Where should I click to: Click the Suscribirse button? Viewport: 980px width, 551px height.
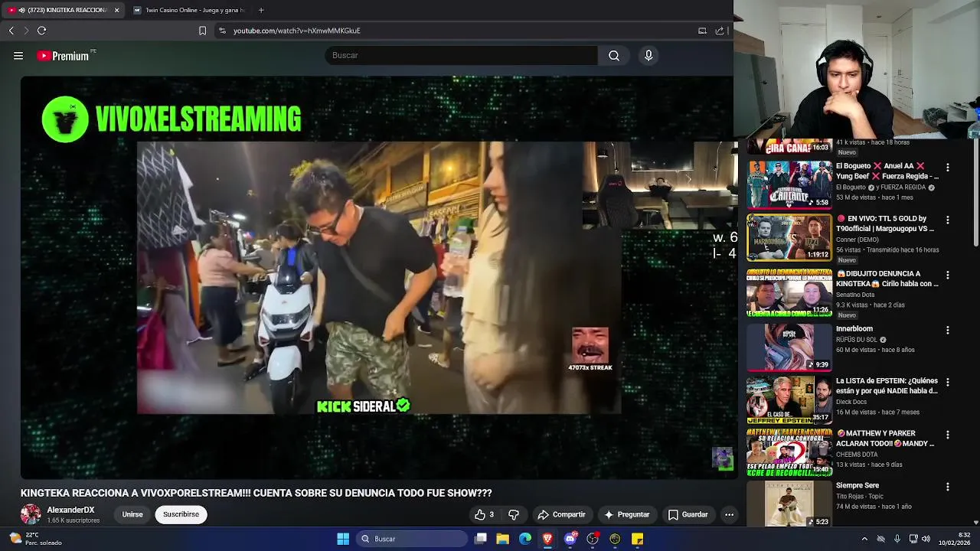[x=181, y=514]
